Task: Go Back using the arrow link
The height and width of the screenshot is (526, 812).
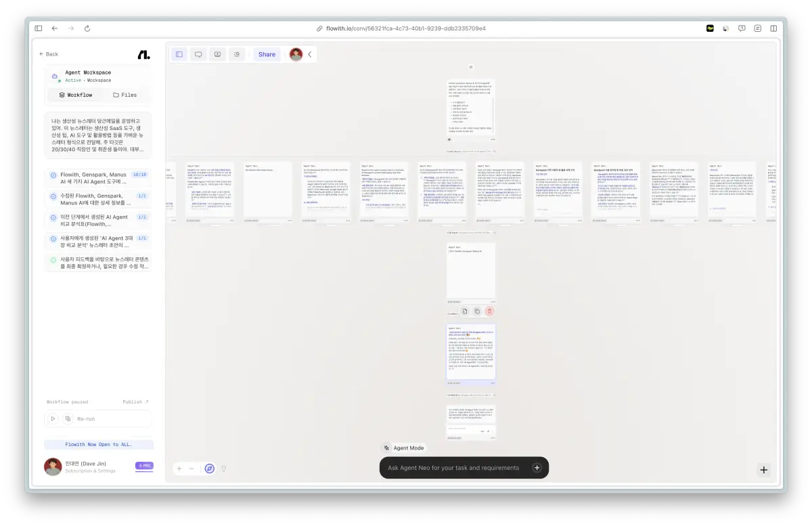Action: click(x=49, y=54)
